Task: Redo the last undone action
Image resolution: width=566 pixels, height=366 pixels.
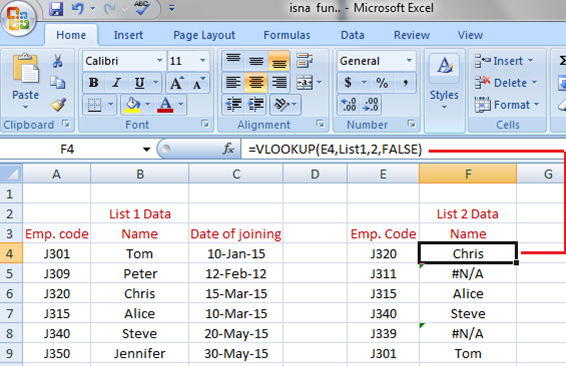Action: 110,9
